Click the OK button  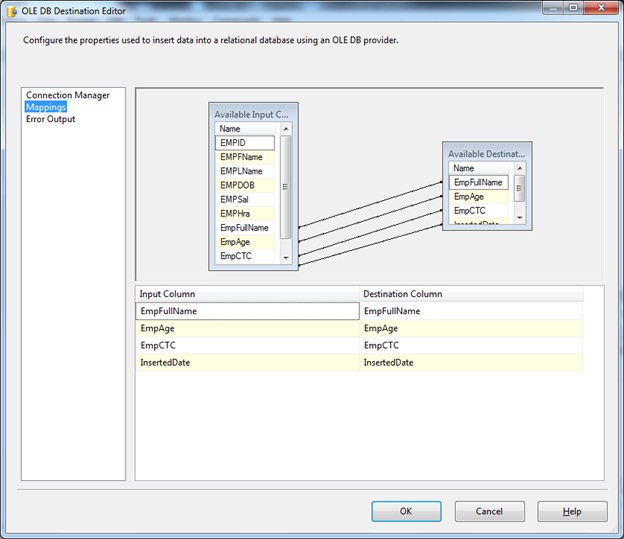point(406,511)
